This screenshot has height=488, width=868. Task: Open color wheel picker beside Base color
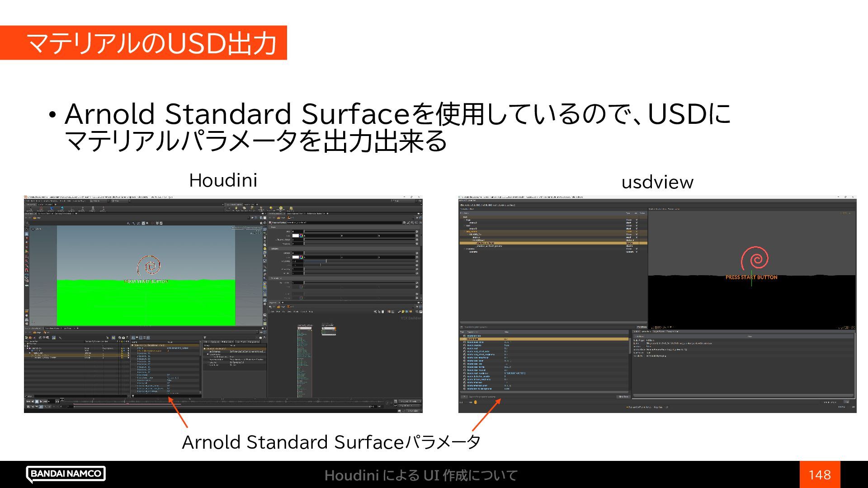pos(301,235)
